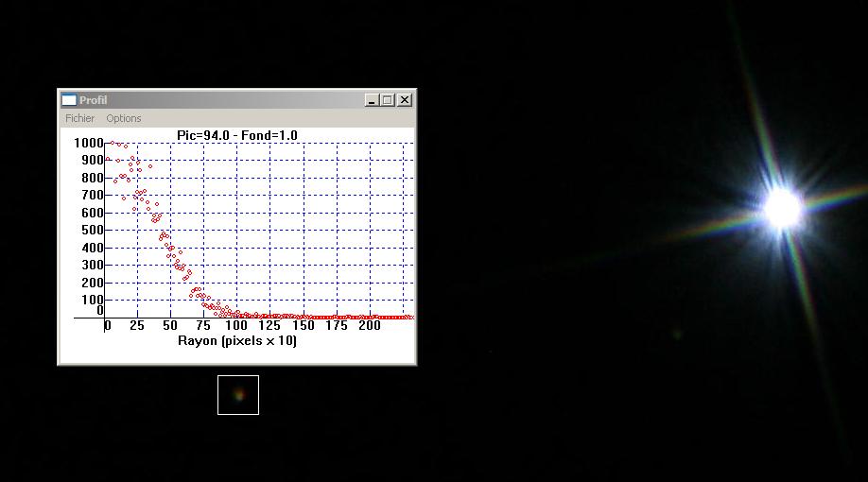Click the 150 label on the horizontal axis
Screen dimensions: 868x482
coord(304,325)
